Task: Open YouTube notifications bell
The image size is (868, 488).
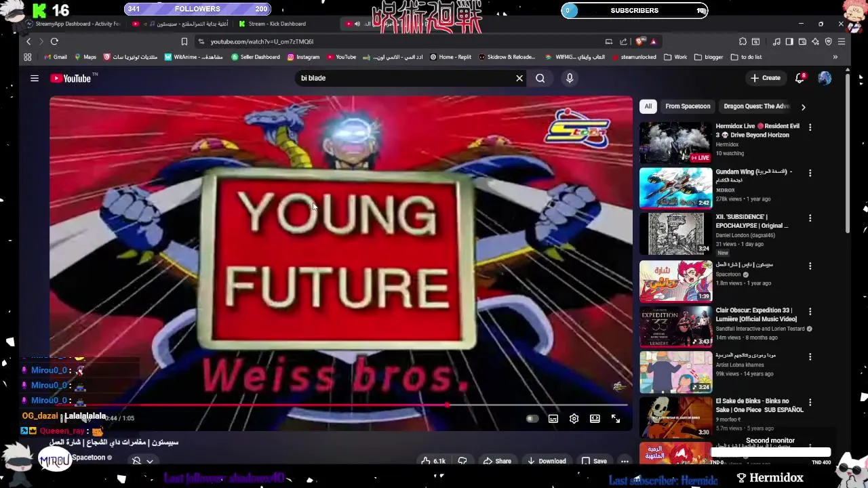Action: point(800,78)
